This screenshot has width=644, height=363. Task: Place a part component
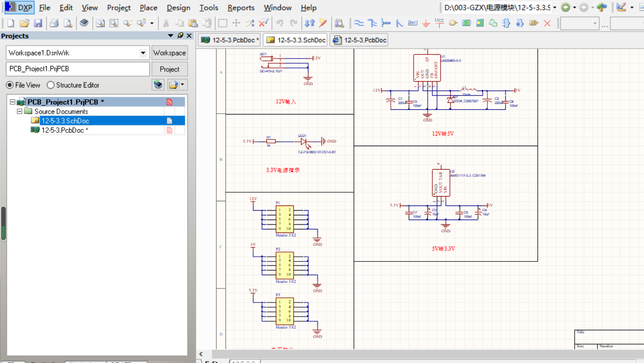(x=453, y=23)
